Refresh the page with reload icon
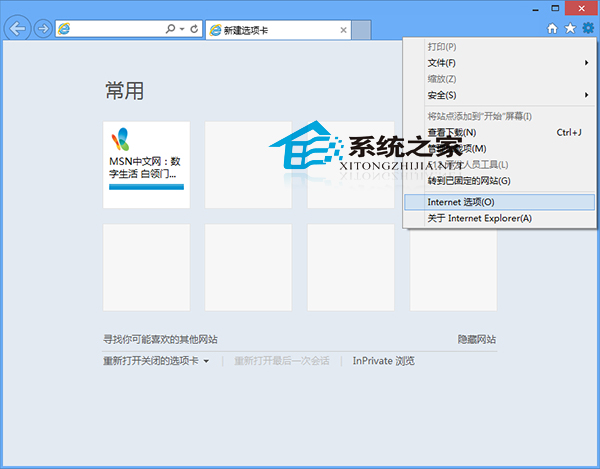This screenshot has height=469, width=600. click(x=193, y=29)
